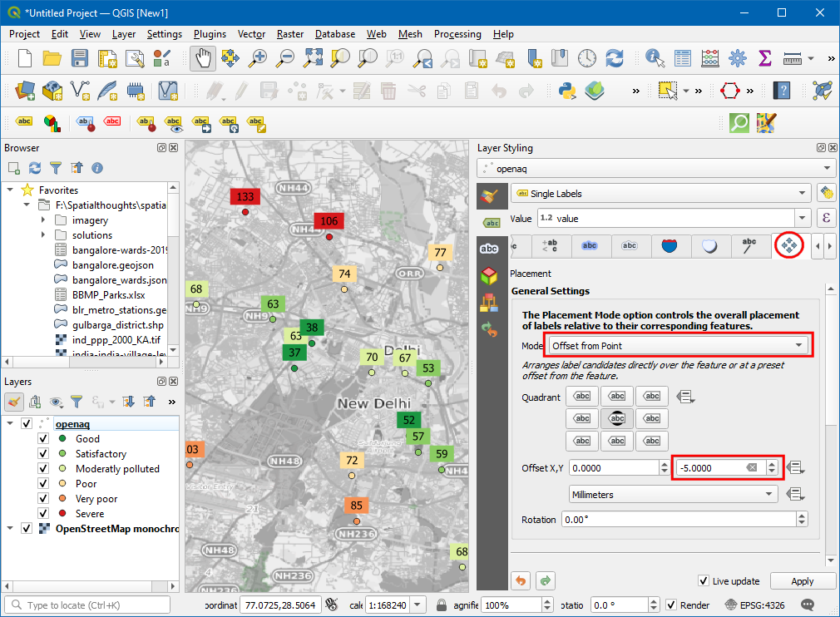Collapse the openaq layer legend
This screenshot has width=840, height=617.
click(x=10, y=423)
